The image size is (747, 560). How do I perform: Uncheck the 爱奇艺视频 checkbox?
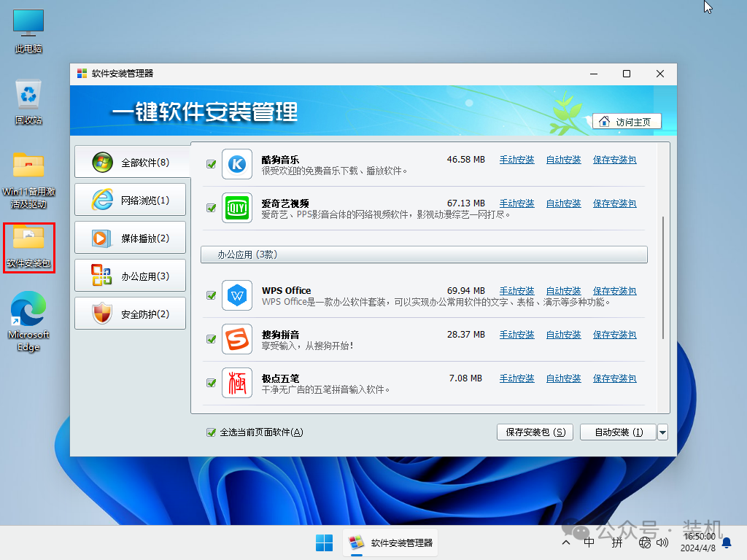pyautogui.click(x=211, y=208)
